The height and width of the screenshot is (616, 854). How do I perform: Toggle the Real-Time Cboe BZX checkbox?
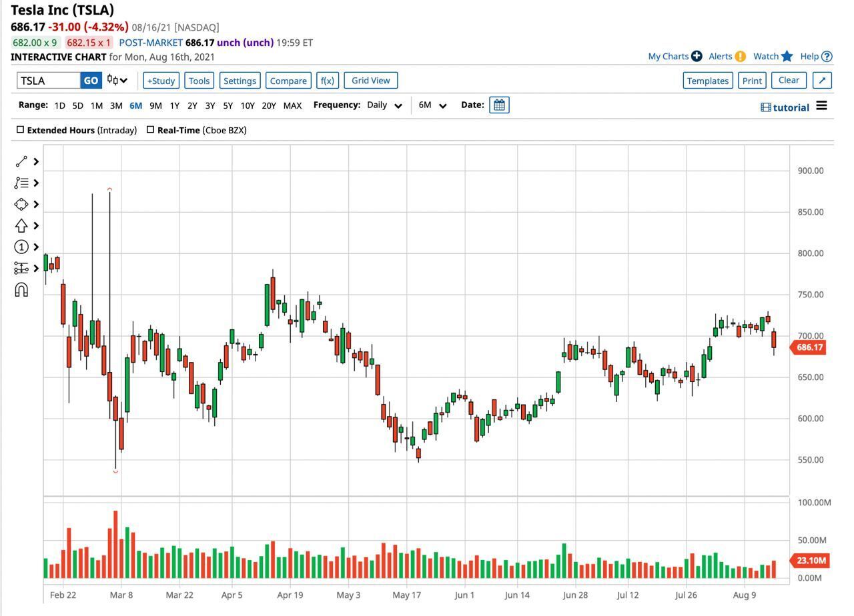(150, 130)
